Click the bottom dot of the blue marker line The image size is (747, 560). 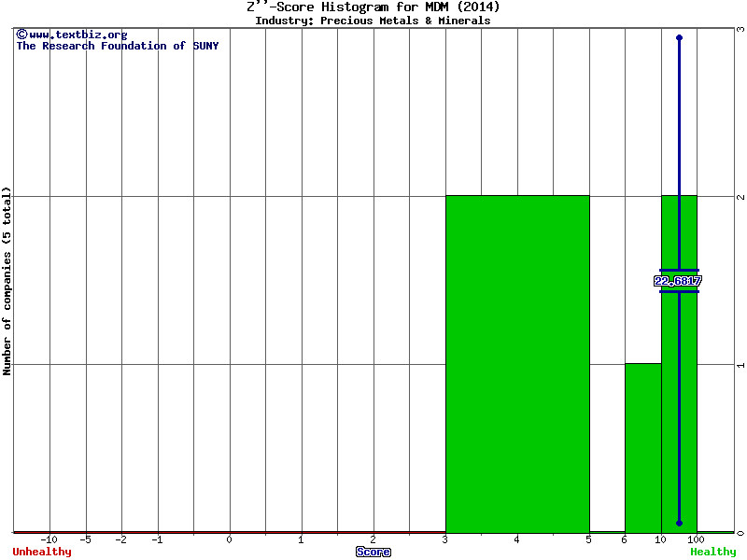tap(680, 523)
